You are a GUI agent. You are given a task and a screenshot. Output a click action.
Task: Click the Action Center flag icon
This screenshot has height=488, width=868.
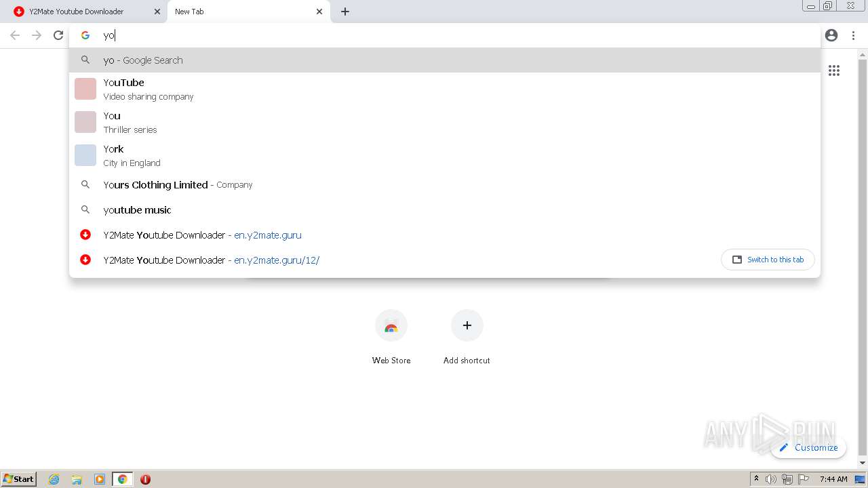pos(804,479)
